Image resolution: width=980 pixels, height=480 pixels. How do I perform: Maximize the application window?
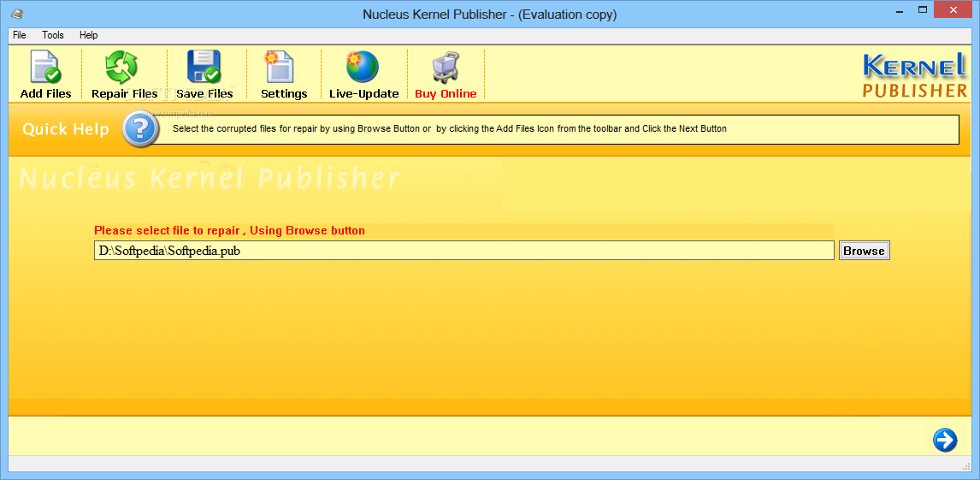[x=923, y=9]
